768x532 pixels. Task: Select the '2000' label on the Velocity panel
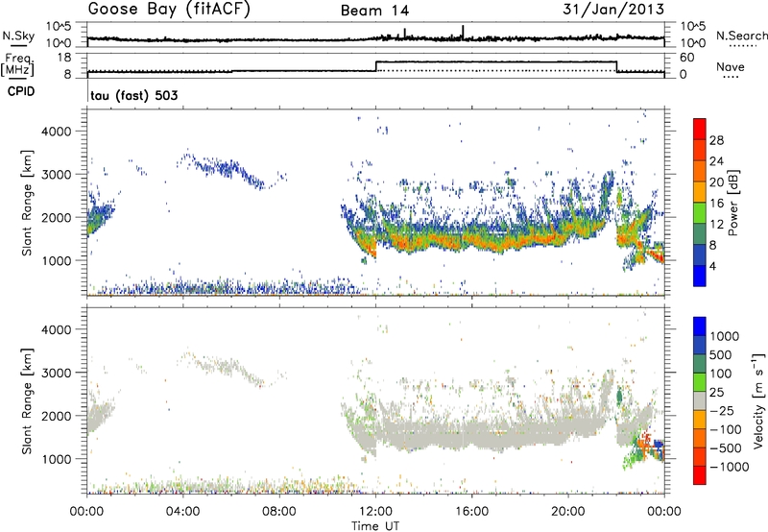click(57, 416)
